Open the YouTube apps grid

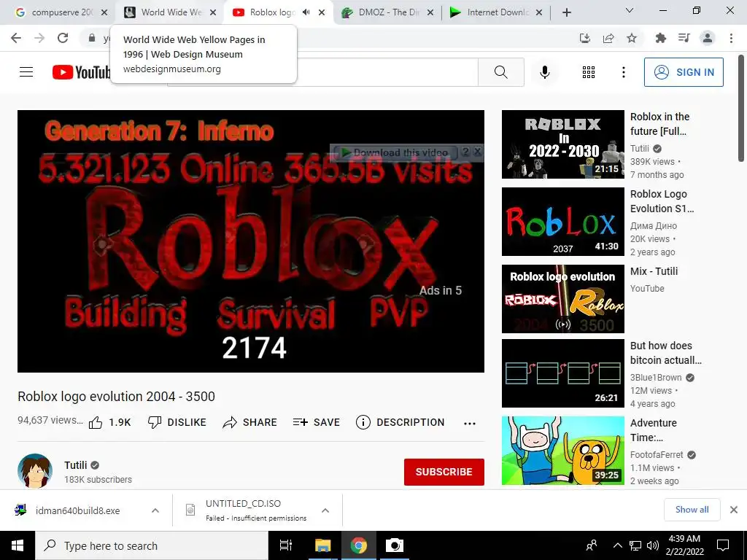pos(589,72)
